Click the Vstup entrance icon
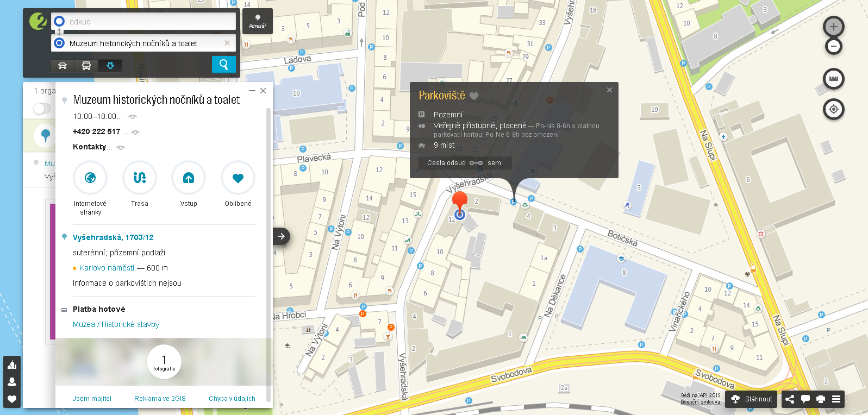 [189, 178]
